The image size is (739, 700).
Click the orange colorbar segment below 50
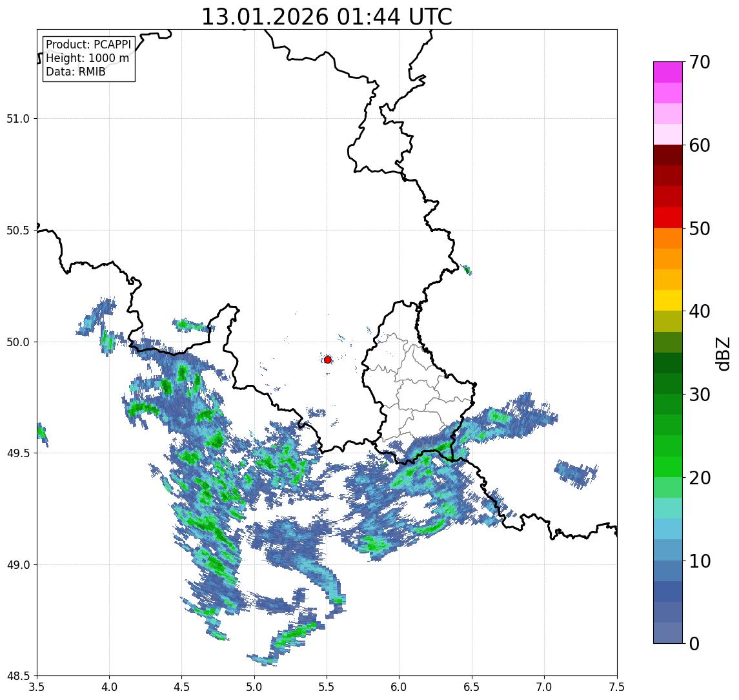(668, 238)
